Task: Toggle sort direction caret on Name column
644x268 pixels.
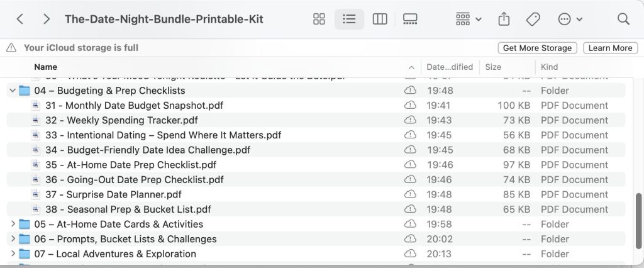Action: coord(411,67)
